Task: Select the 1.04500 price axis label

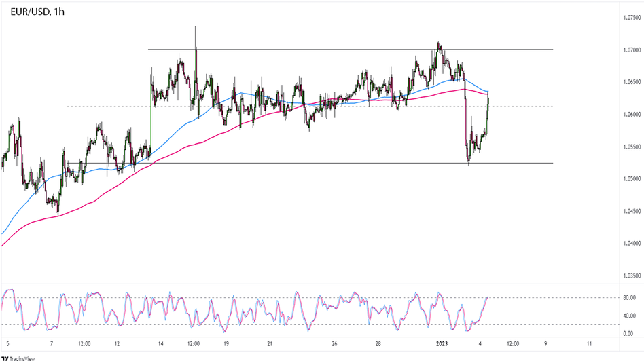Action: pyautogui.click(x=632, y=211)
